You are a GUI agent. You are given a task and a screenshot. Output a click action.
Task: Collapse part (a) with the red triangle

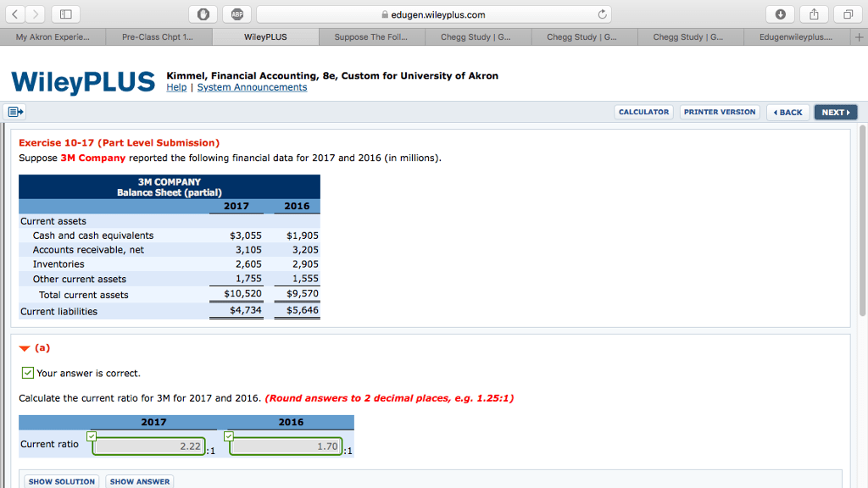point(25,348)
